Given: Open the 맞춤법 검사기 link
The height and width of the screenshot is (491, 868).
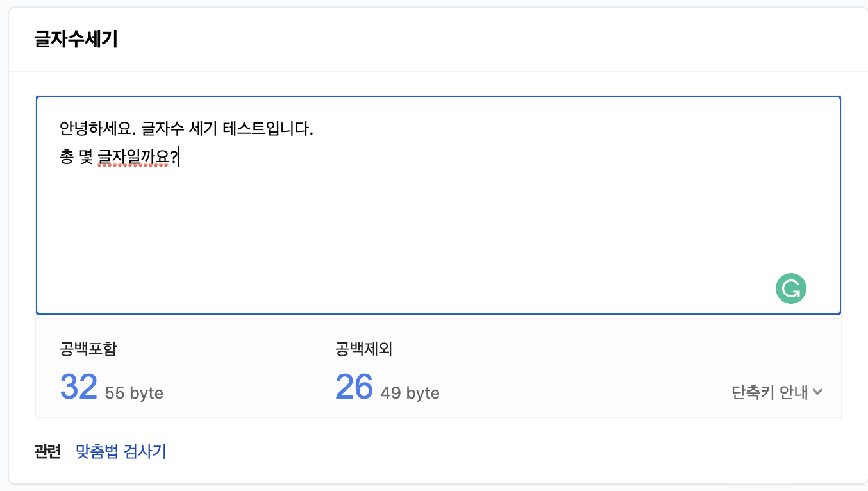Looking at the screenshot, I should click(121, 451).
